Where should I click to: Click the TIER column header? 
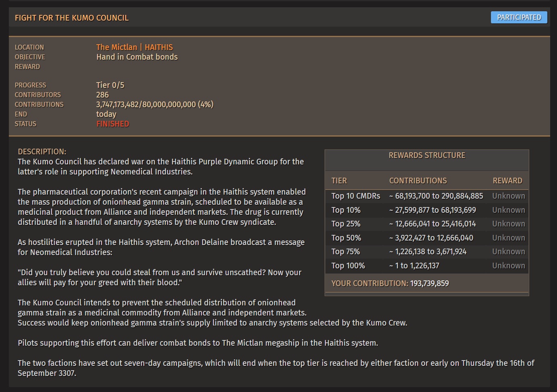[339, 180]
